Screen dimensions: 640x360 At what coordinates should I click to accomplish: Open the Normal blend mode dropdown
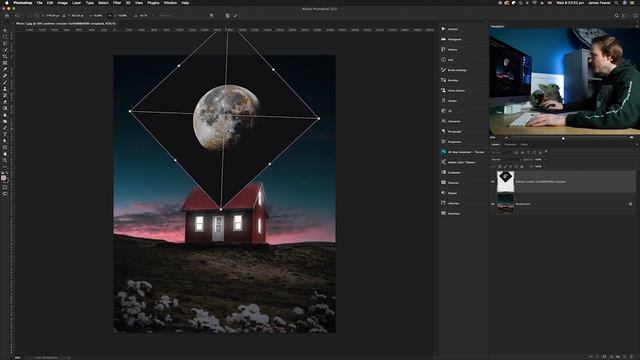click(507, 160)
